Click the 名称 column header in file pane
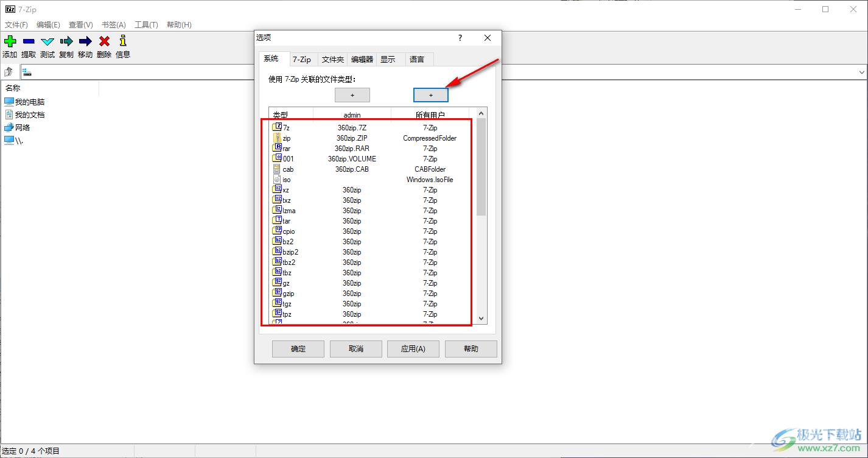Screen dimensions: 868x458 (x=50, y=88)
